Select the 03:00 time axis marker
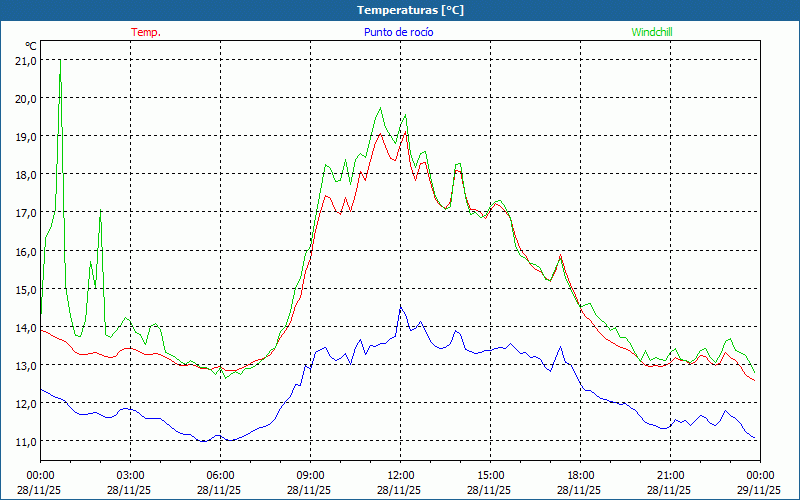 click(130, 475)
